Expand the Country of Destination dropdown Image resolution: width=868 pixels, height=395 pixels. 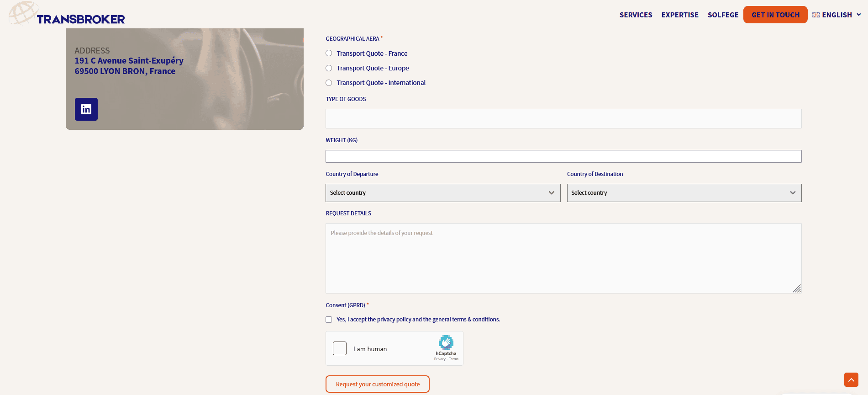[x=684, y=193]
